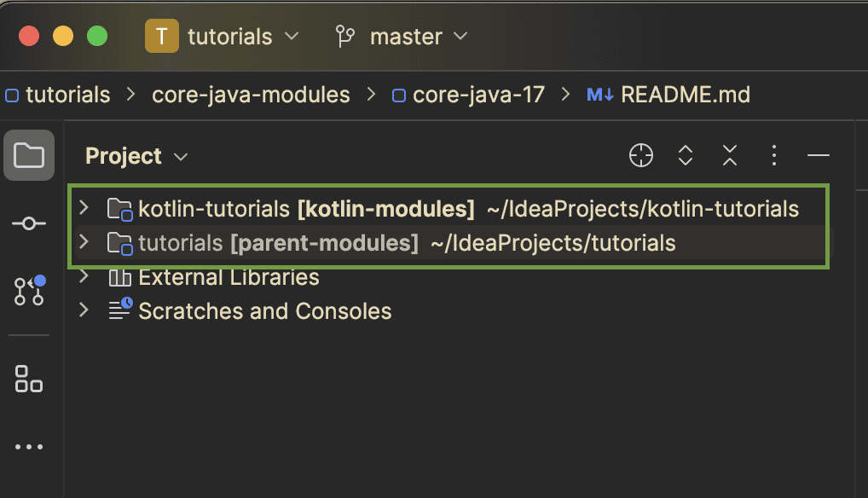Click the tutorials project T badge
Screen dimensions: 868x498
point(162,36)
